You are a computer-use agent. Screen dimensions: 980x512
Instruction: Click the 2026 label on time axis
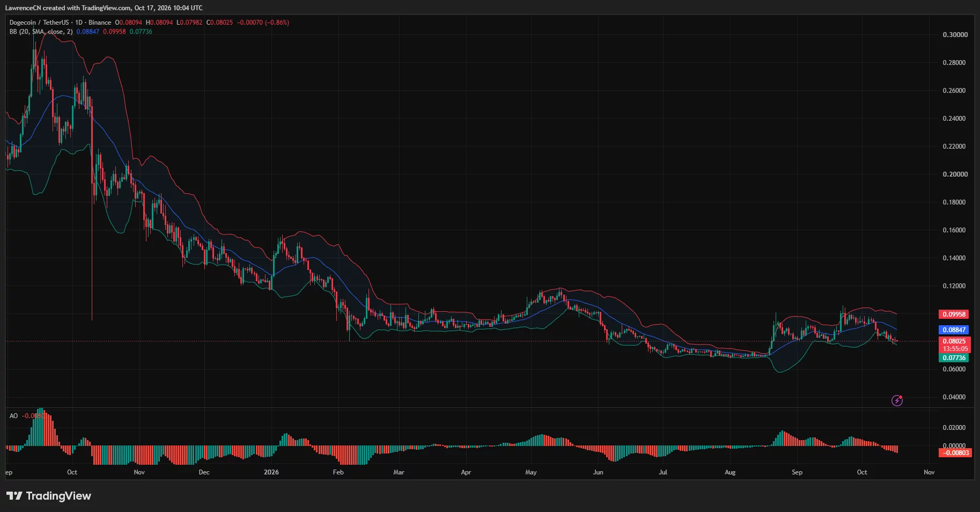[x=271, y=472]
